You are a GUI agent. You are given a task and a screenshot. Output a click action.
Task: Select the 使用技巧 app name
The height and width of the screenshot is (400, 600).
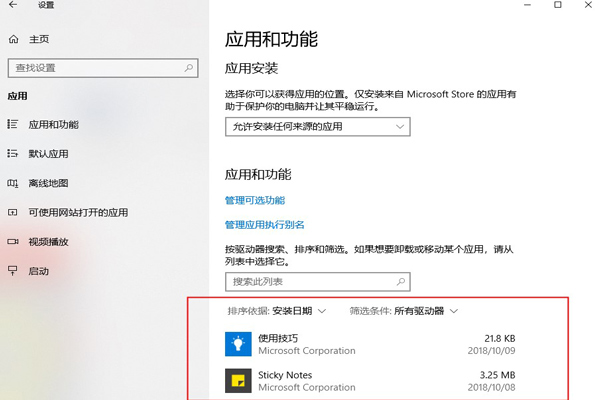coord(278,338)
